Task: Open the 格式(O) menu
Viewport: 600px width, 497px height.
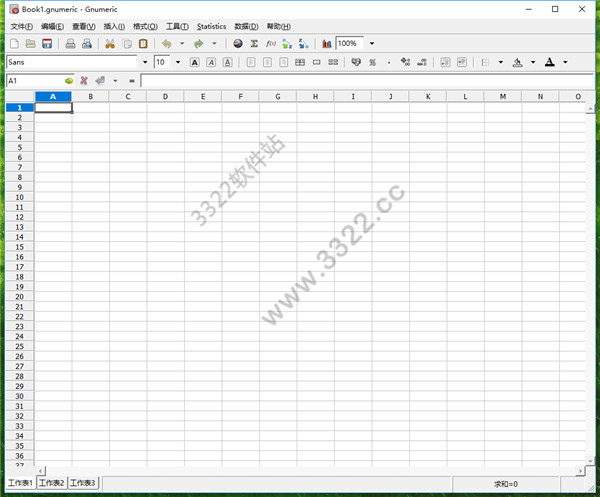Action: [145, 26]
